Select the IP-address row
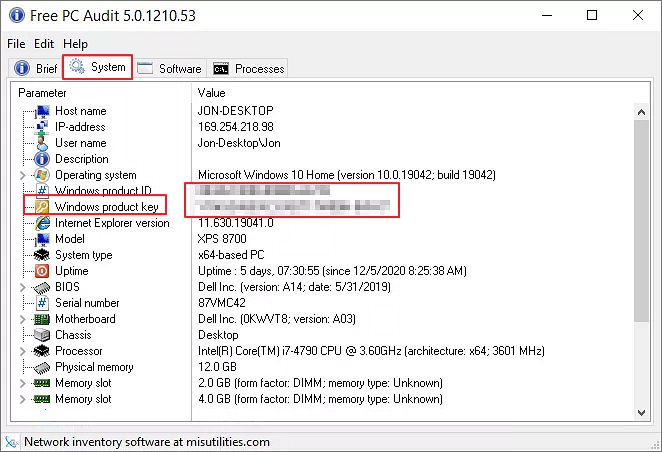Image resolution: width=662 pixels, height=452 pixels. [x=80, y=127]
